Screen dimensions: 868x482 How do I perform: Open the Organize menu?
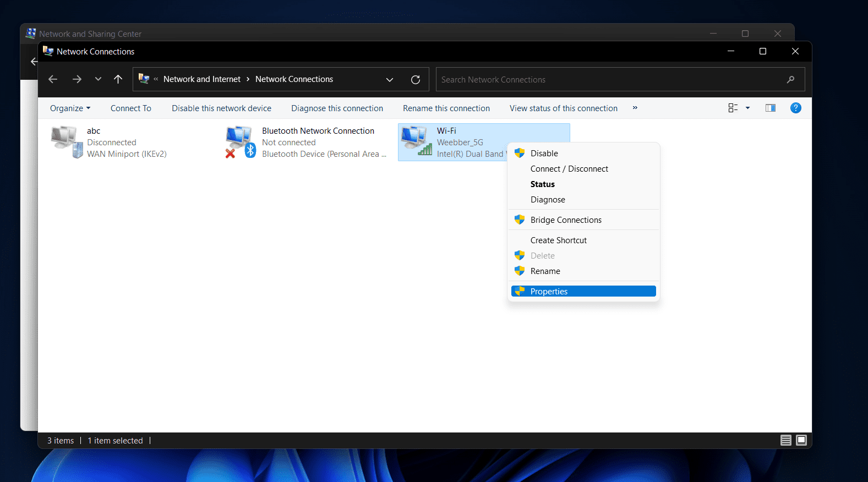70,108
